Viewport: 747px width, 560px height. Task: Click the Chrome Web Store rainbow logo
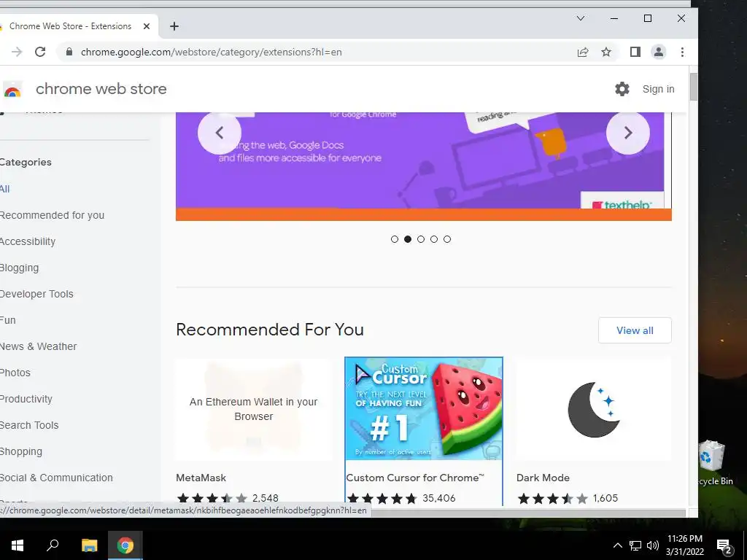point(12,90)
